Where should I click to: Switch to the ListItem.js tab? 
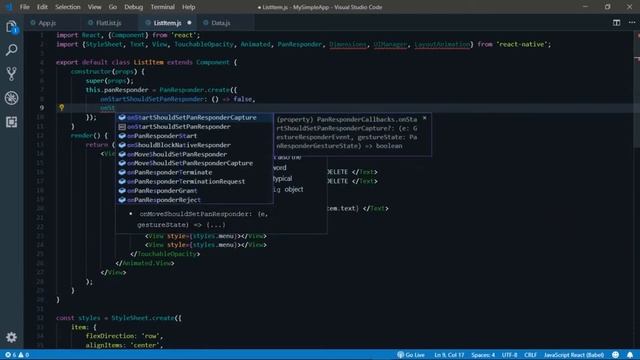[x=167, y=23]
